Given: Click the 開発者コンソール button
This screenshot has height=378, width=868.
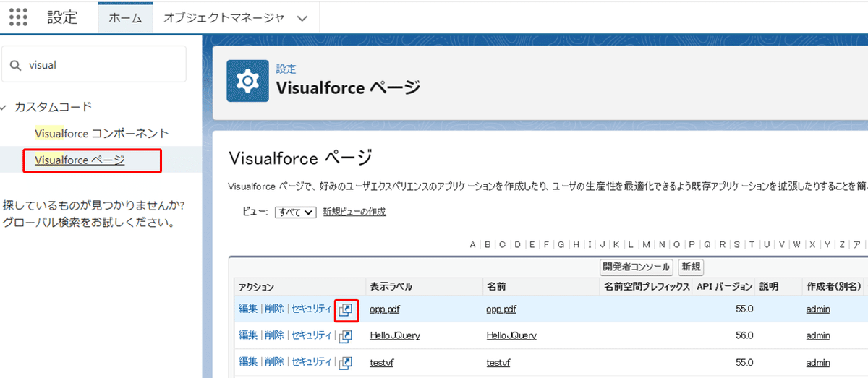Looking at the screenshot, I should point(637,267).
